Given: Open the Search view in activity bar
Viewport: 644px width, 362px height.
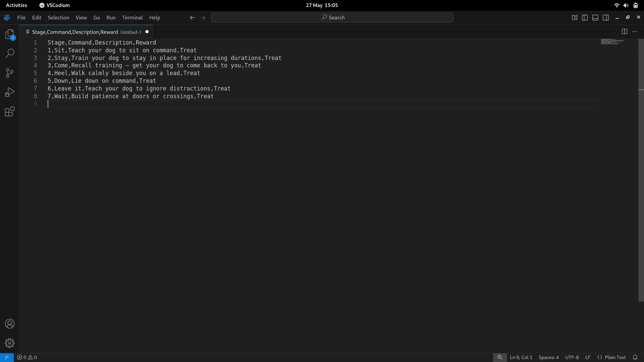Looking at the screenshot, I should click(10, 53).
